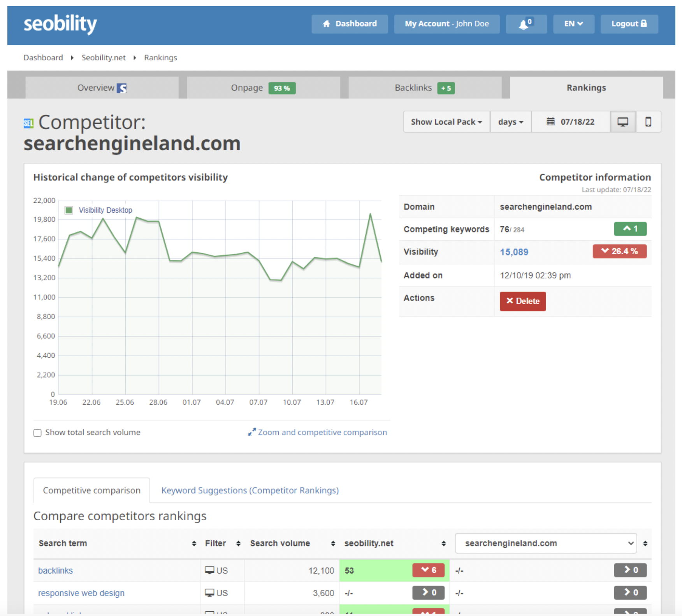Switch to mobile device view
Image resolution: width=682 pixels, height=616 pixels.
click(648, 122)
